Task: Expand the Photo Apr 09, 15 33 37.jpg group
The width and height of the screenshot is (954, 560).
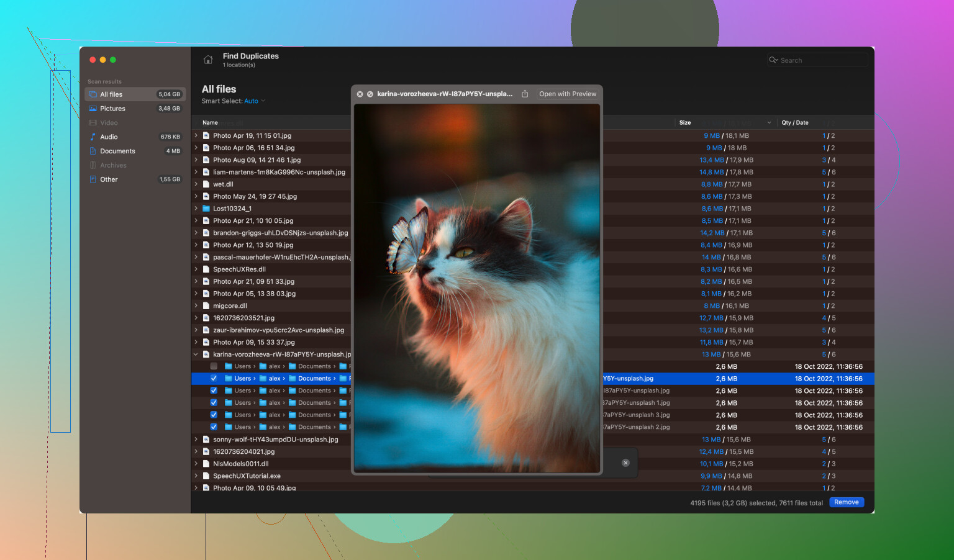Action: (x=196, y=342)
